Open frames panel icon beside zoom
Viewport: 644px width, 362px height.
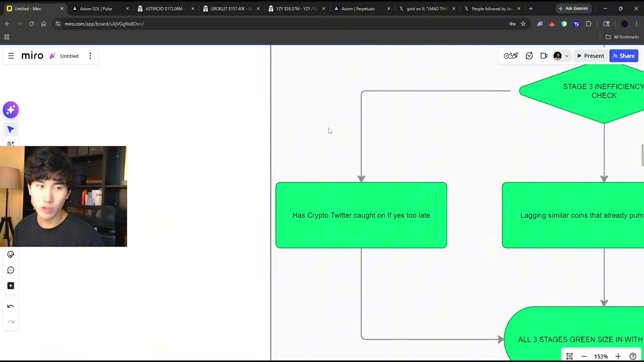pyautogui.click(x=570, y=356)
